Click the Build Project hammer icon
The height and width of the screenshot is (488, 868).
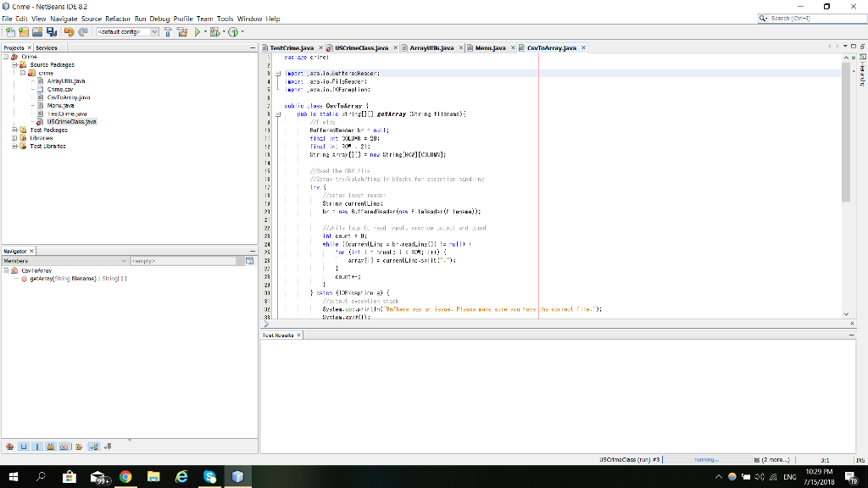click(x=167, y=32)
